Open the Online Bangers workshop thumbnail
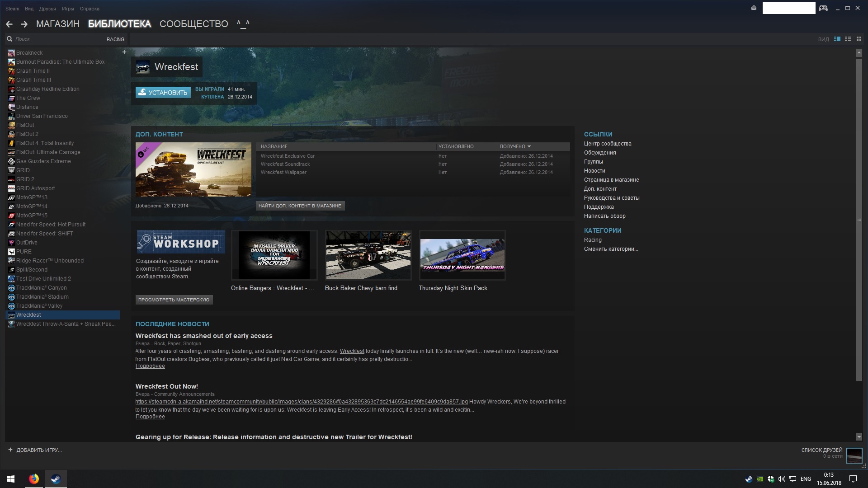 click(274, 255)
